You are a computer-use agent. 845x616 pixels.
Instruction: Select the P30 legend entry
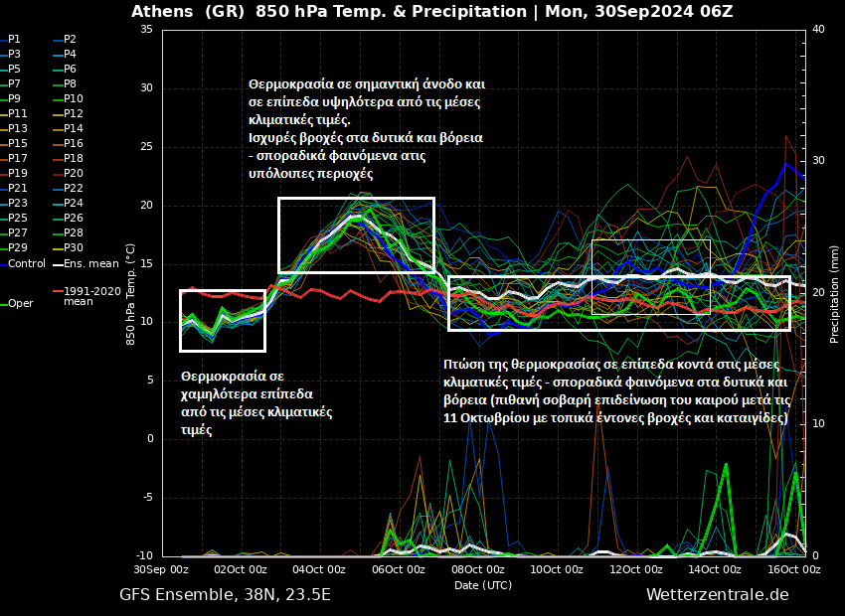74,248
